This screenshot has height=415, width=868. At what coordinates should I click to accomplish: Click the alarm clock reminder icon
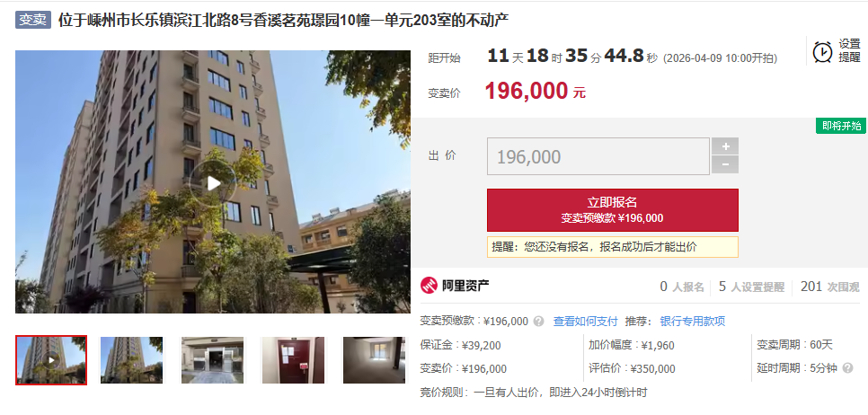point(822,51)
